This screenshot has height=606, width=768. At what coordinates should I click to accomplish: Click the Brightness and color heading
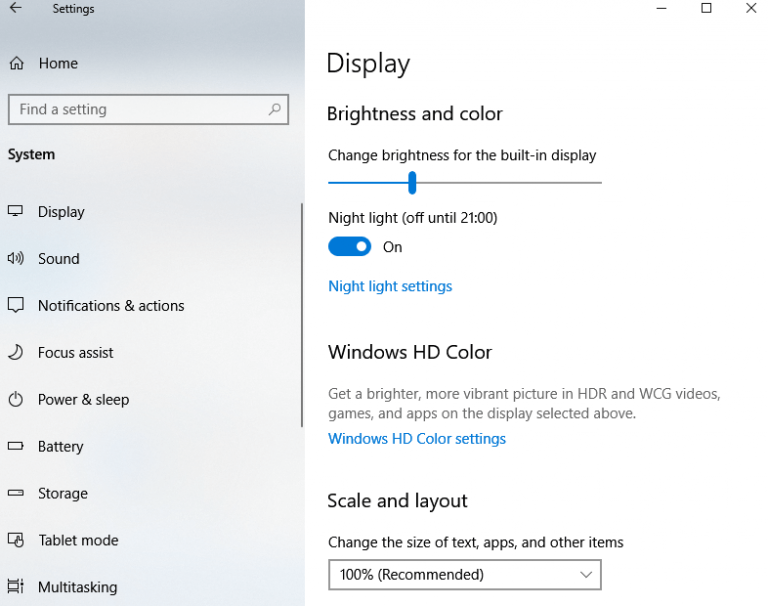(x=414, y=114)
